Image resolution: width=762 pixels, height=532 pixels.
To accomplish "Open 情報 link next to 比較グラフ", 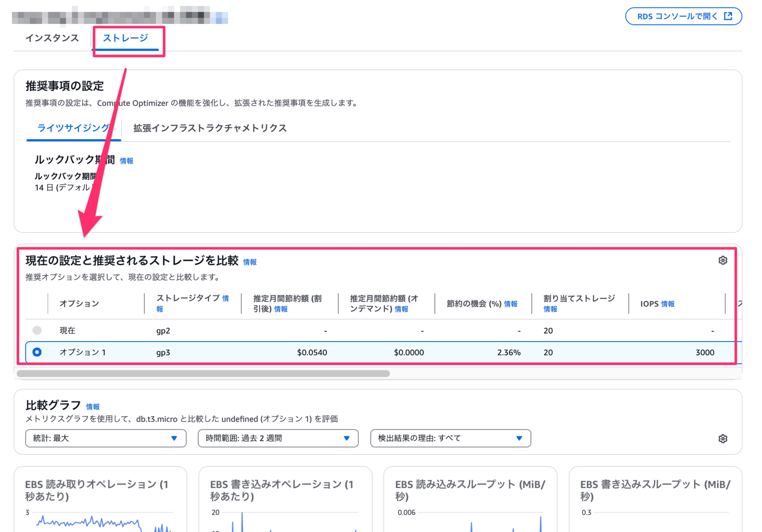I will click(93, 407).
